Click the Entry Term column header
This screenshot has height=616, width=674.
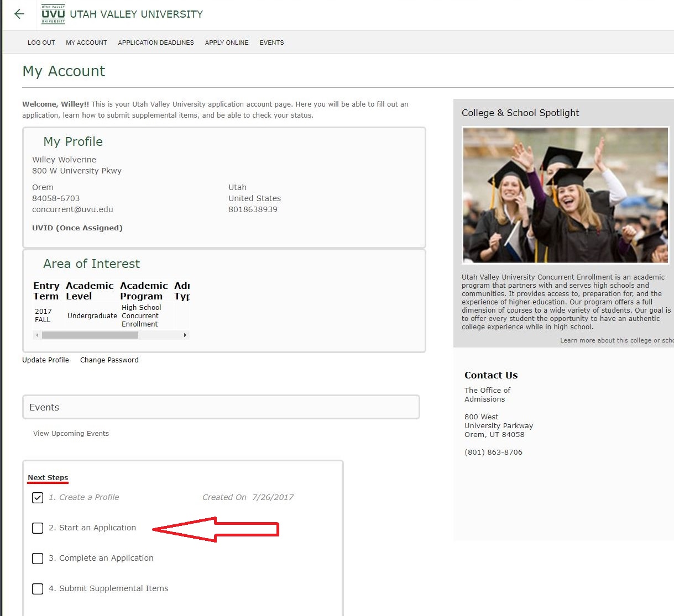pyautogui.click(x=46, y=291)
